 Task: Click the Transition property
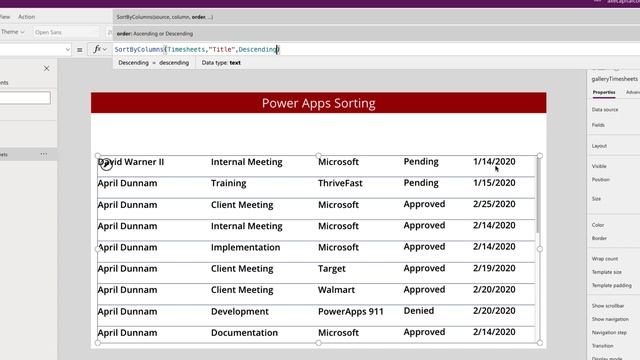tap(602, 346)
